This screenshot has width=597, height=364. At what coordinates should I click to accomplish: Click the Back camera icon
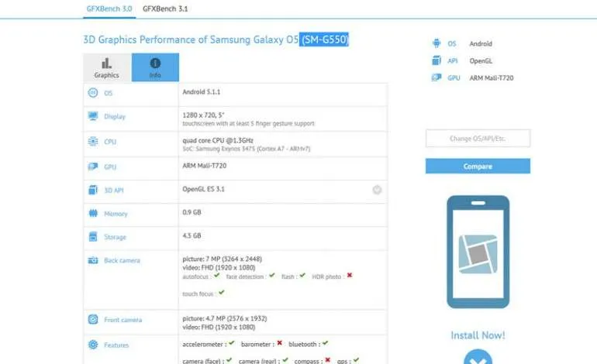pyautogui.click(x=93, y=260)
